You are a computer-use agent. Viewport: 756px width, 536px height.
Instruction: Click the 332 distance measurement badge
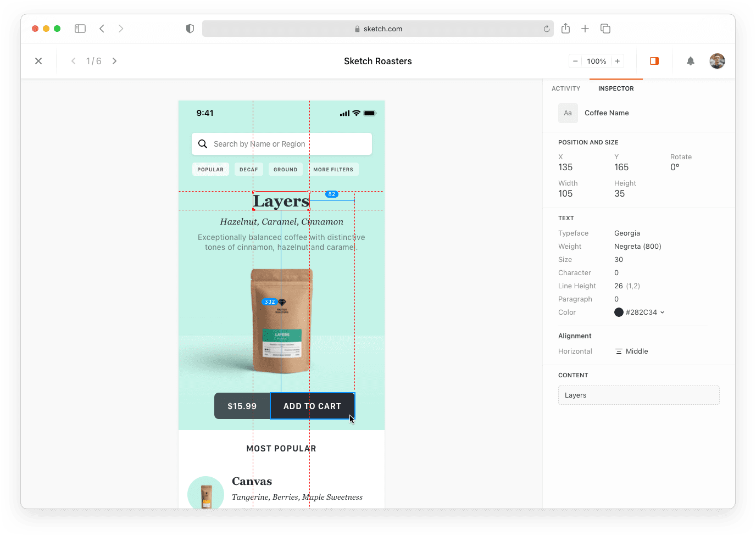coord(270,302)
